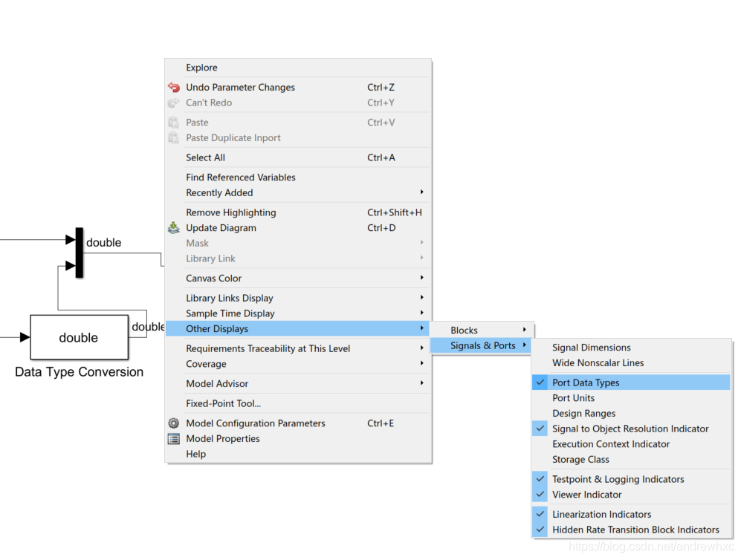Select the black Mux bar block
This screenshot has width=741, height=560.
click(80, 253)
